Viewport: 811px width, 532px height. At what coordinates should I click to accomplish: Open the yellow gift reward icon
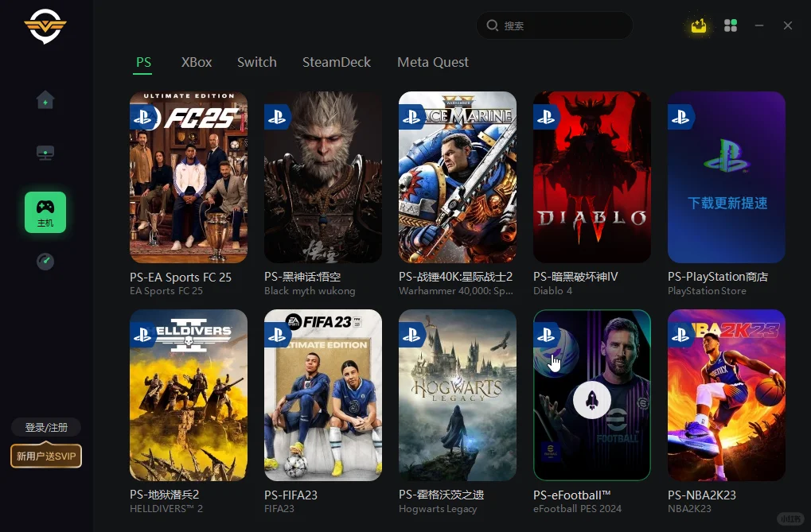coord(699,25)
